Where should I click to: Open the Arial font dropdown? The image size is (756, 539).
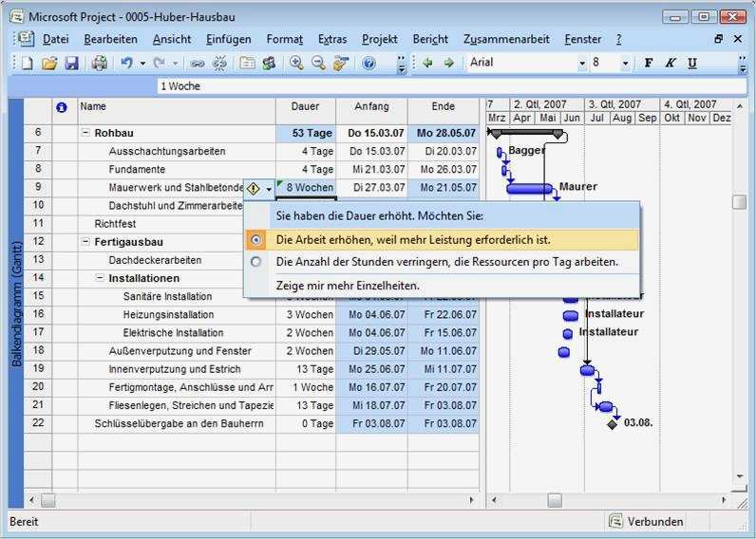pyautogui.click(x=582, y=63)
